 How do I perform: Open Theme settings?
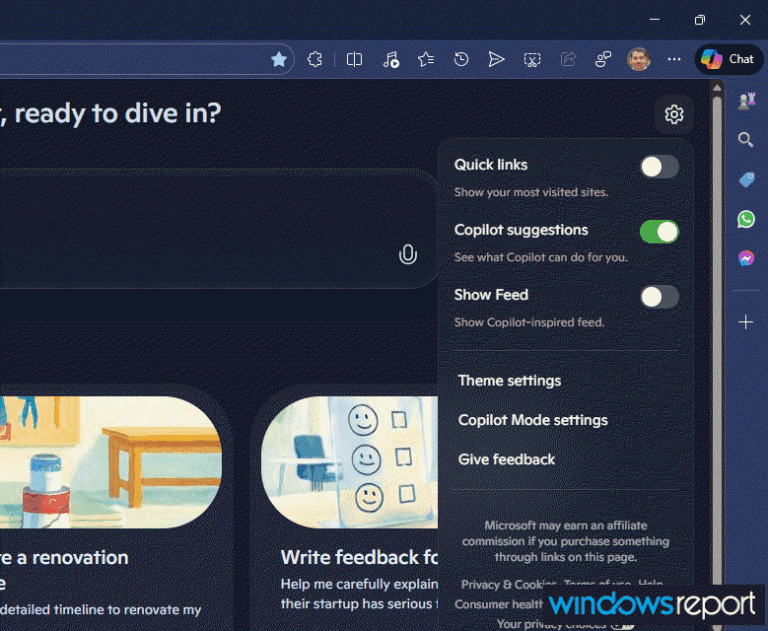coord(509,381)
